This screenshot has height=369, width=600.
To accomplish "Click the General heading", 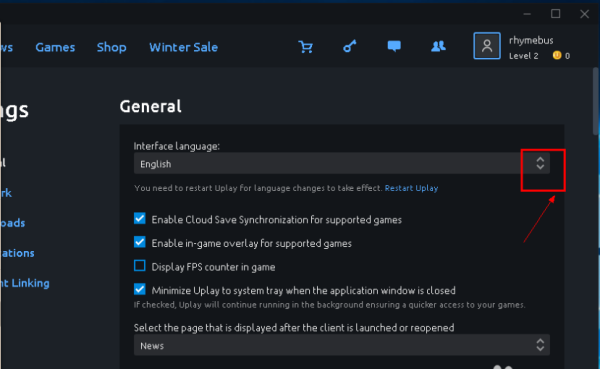I will [x=150, y=106].
